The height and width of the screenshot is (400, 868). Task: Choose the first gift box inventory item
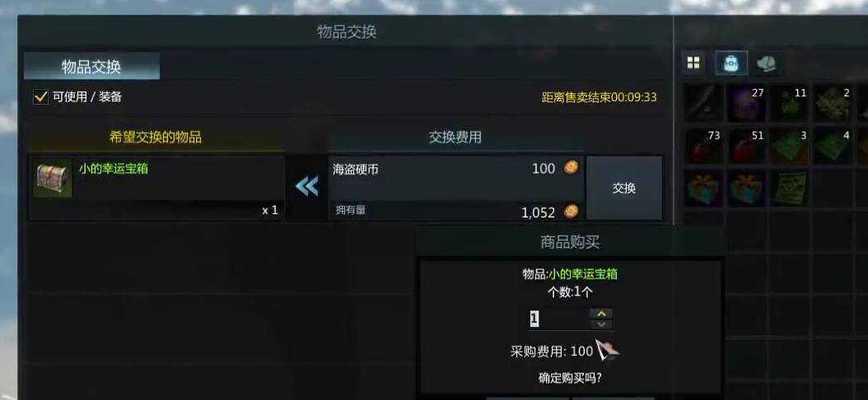pyautogui.click(x=703, y=188)
